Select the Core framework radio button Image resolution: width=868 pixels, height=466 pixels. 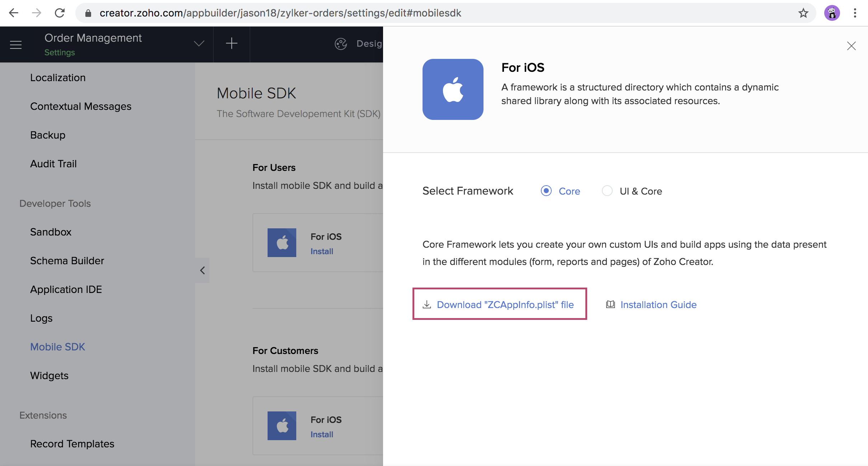point(546,191)
